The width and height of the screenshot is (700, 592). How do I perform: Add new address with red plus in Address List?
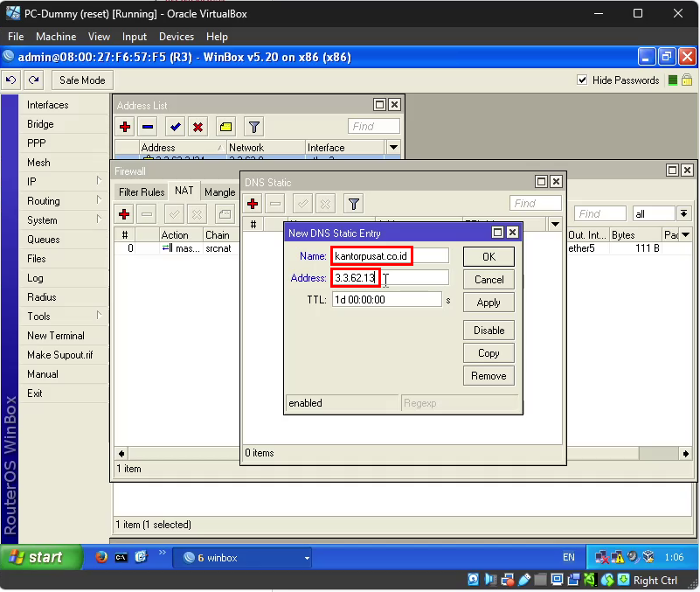point(125,127)
